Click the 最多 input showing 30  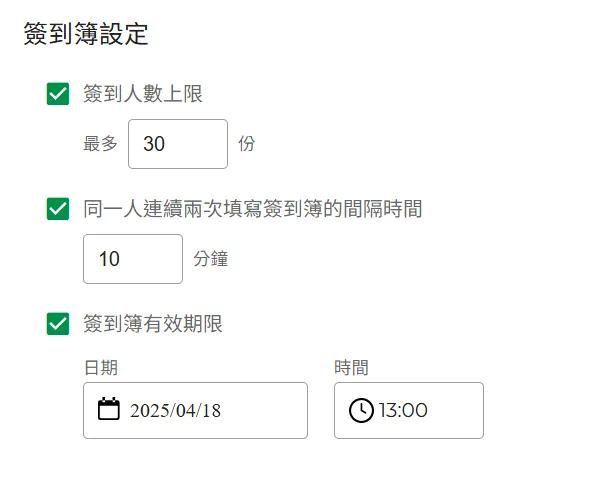[x=178, y=144]
